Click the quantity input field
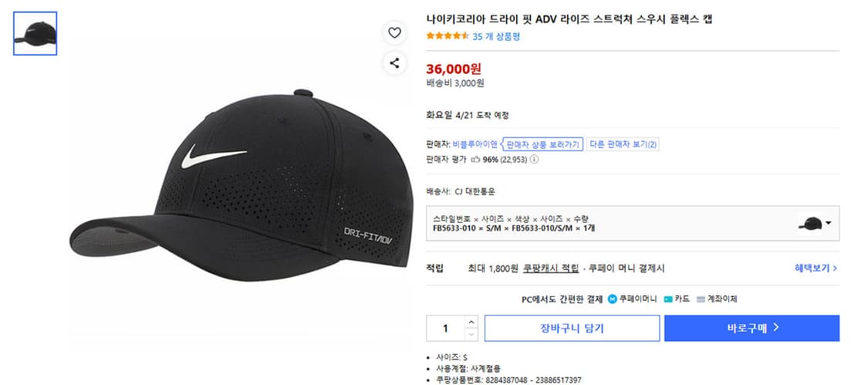 [x=445, y=329]
